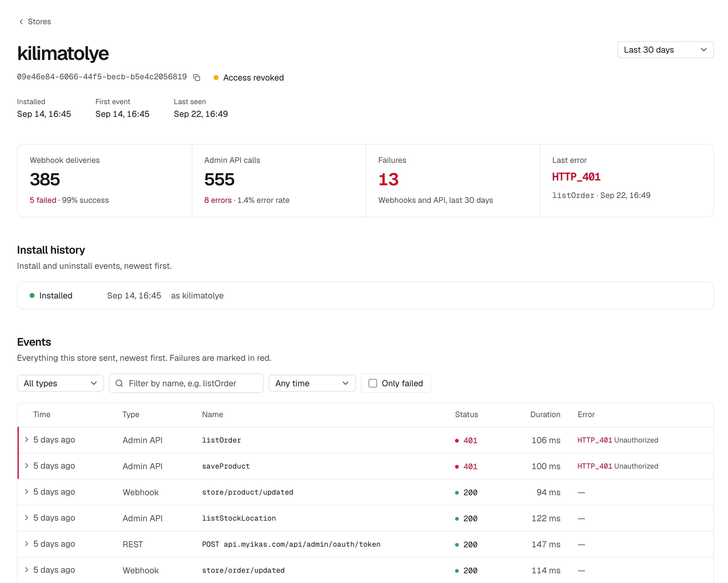The image size is (728, 583).
Task: Click the Last seen Sep 22, 16:49 value
Action: click(x=201, y=114)
